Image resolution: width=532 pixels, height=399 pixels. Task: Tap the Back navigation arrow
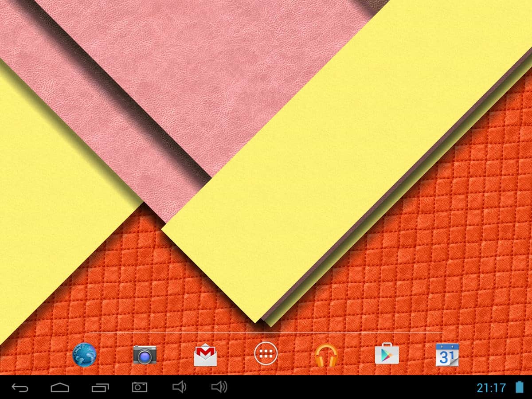coord(20,387)
